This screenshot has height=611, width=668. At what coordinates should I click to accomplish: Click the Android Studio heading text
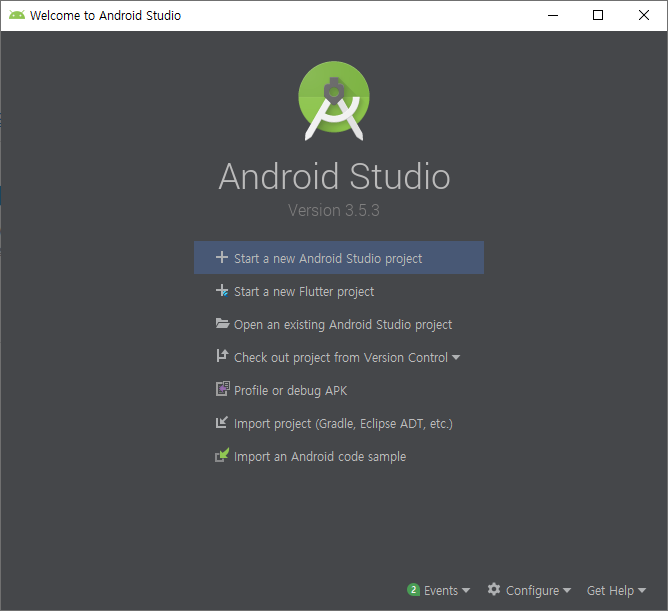(334, 176)
